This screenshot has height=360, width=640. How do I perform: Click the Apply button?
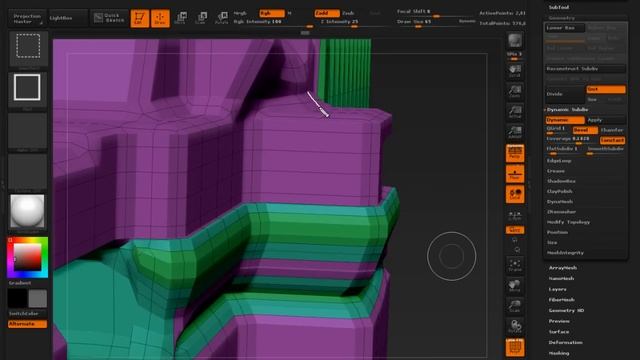pyautogui.click(x=606, y=120)
